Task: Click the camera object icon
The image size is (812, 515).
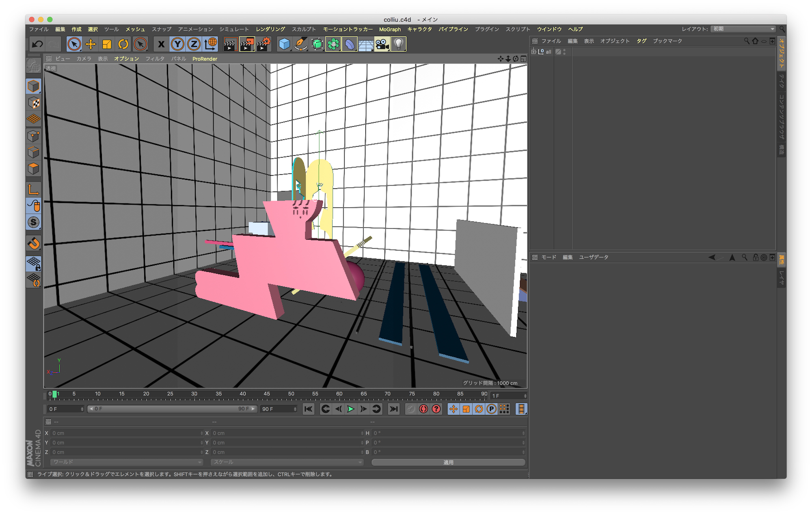Action: 382,44
